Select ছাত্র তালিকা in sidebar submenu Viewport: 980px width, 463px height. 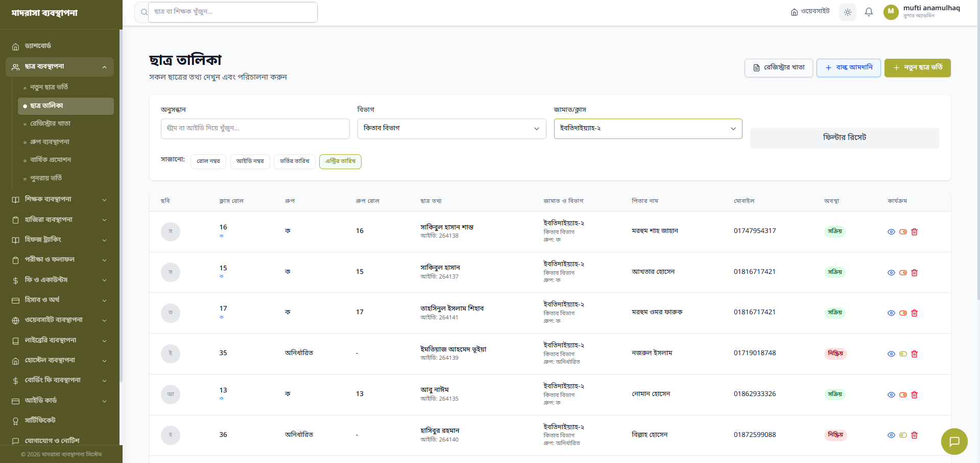pos(66,106)
